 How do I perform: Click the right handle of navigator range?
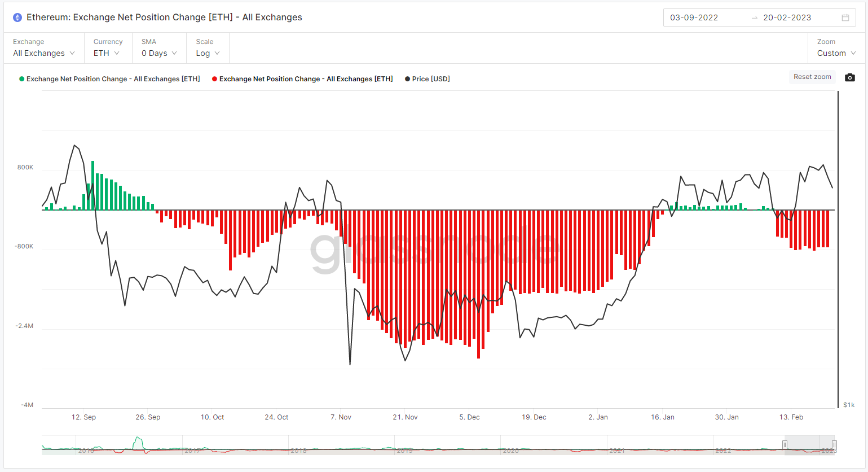click(834, 445)
